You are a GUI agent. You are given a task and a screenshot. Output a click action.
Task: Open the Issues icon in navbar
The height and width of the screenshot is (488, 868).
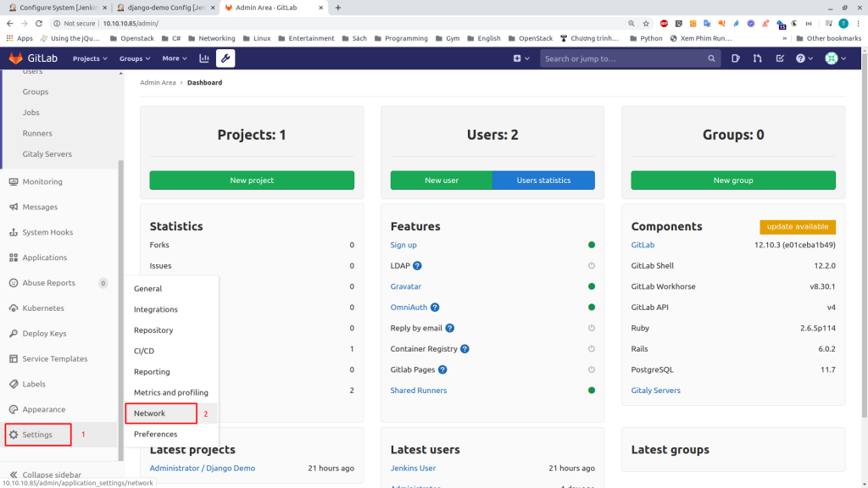[x=735, y=58]
